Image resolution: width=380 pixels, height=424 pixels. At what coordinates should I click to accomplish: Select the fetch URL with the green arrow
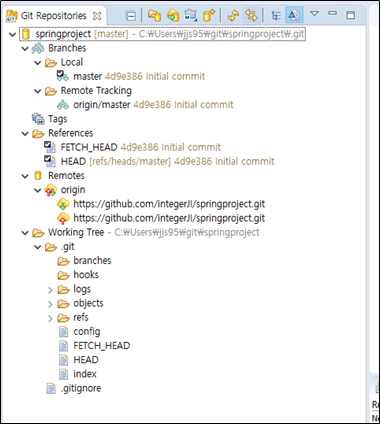169,204
